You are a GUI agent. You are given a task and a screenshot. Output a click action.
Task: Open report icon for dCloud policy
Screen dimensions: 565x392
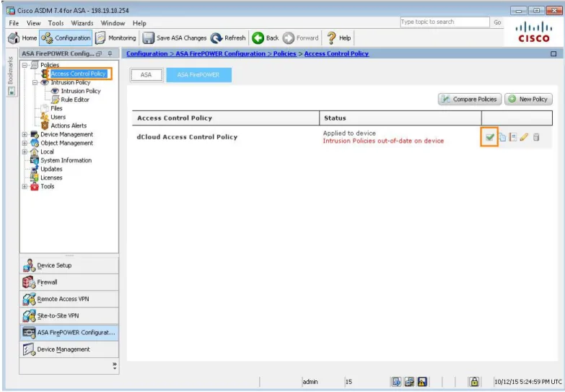[x=513, y=137]
